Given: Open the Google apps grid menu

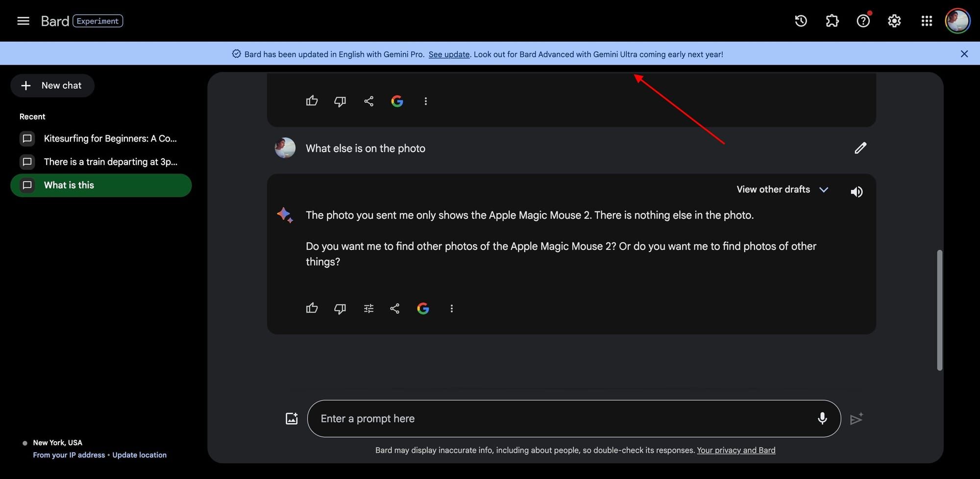Looking at the screenshot, I should coord(926,21).
